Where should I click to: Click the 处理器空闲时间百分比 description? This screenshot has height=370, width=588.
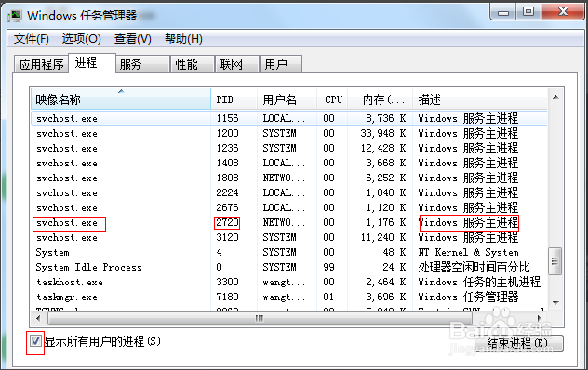coord(474,267)
